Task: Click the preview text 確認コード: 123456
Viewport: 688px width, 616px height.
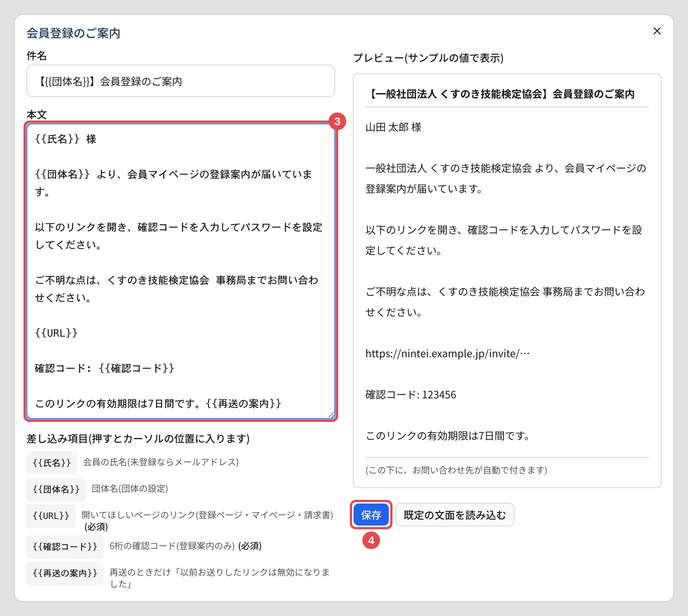Action: (411, 395)
